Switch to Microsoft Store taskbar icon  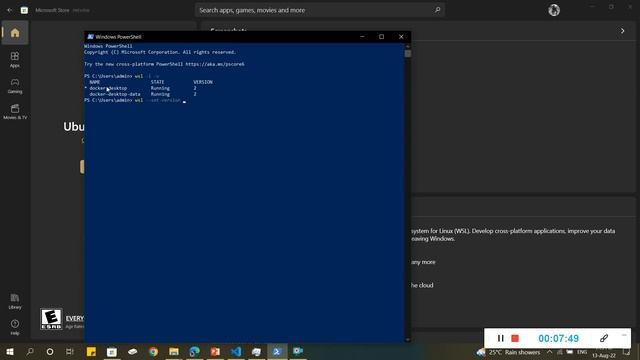click(x=111, y=351)
